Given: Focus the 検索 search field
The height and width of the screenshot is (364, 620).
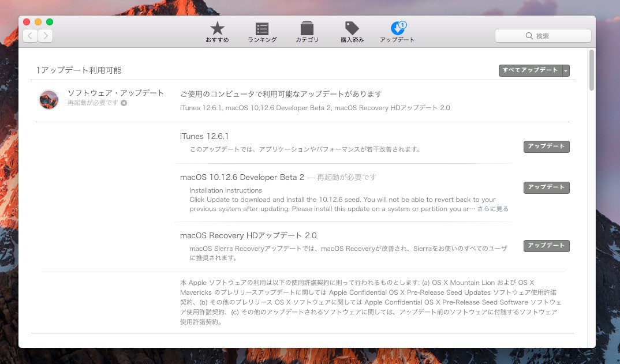Looking at the screenshot, I should [x=543, y=36].
